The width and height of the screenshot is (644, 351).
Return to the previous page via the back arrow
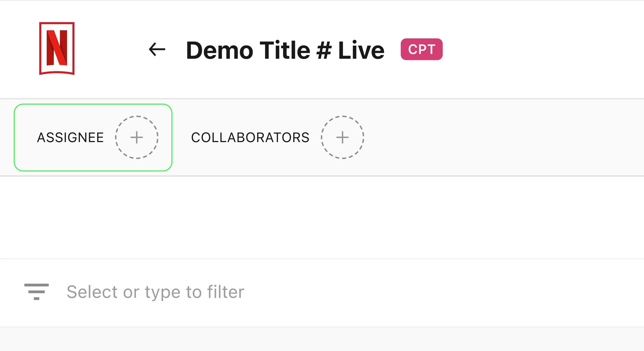(157, 49)
